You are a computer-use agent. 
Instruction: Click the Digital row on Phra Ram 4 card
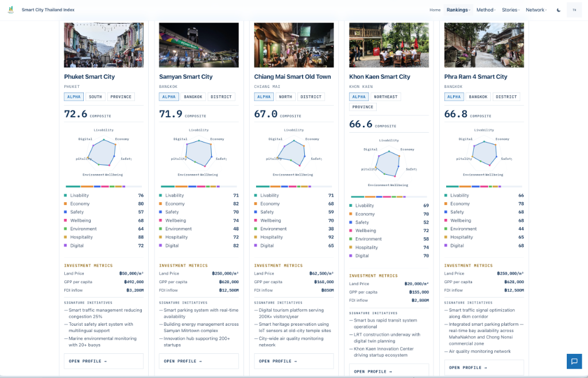tap(483, 246)
